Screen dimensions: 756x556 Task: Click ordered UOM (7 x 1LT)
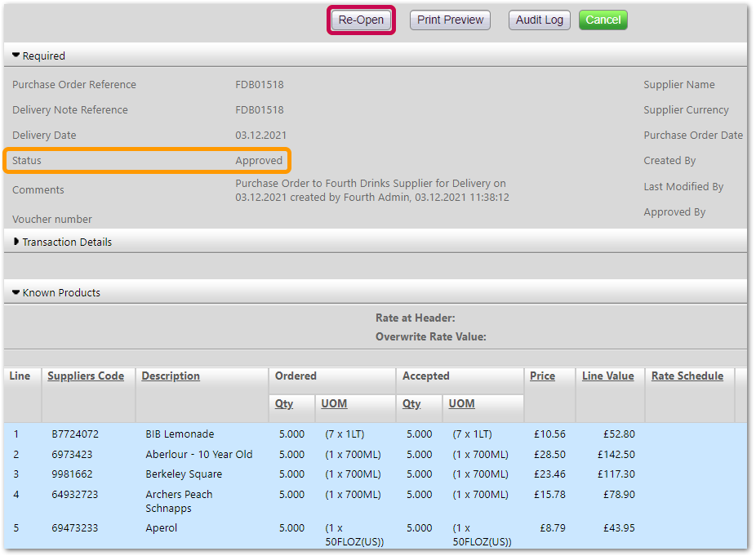[x=345, y=434]
